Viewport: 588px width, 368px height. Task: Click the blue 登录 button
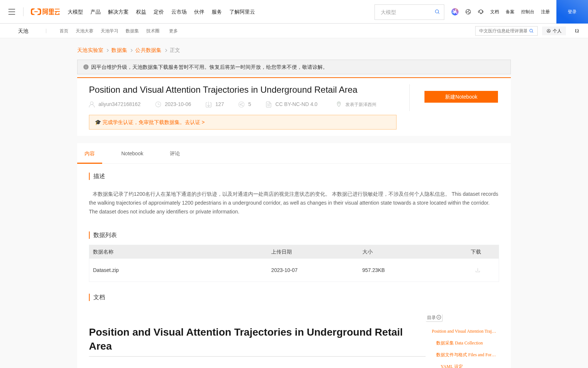(572, 12)
